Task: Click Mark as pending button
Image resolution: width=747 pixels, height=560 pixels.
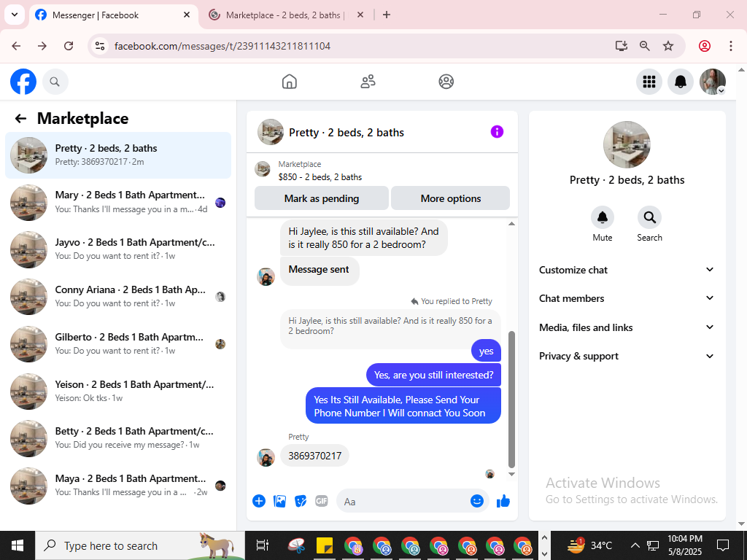Action: pyautogui.click(x=322, y=198)
